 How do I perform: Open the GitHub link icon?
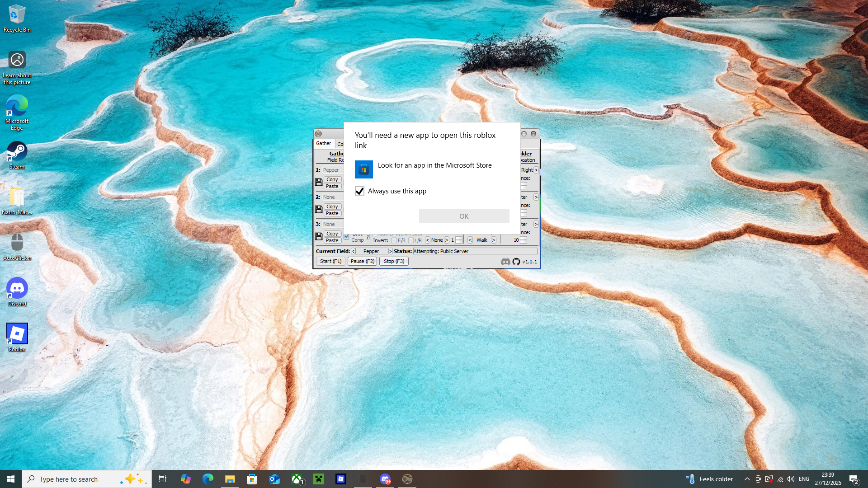point(516,262)
